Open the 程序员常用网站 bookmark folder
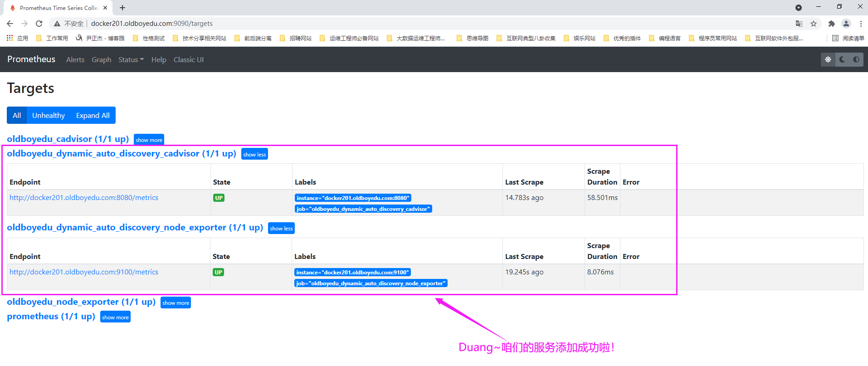 pos(712,38)
